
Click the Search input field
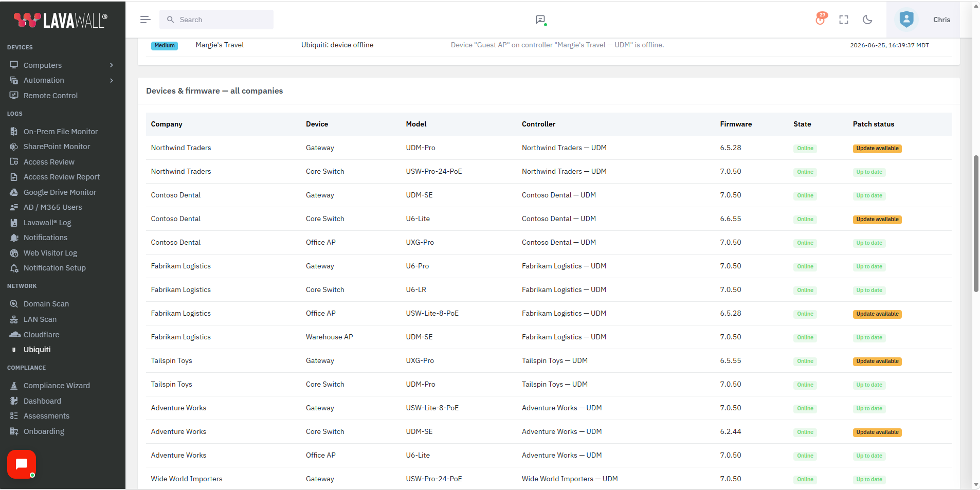point(216,20)
